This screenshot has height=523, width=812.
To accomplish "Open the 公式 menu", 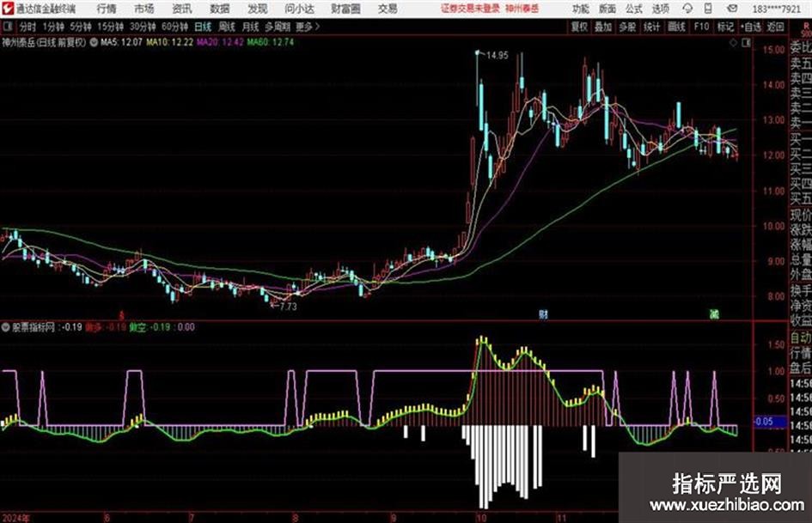I will (x=634, y=9).
